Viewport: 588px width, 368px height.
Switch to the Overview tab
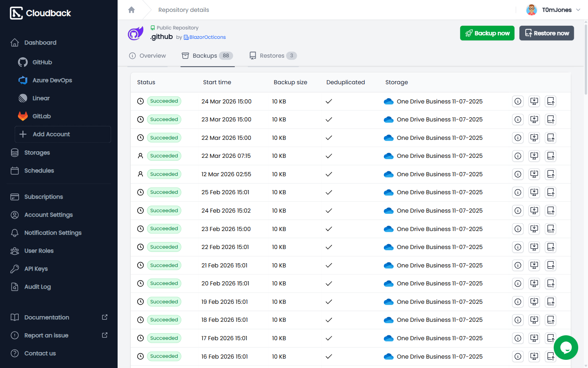point(147,56)
